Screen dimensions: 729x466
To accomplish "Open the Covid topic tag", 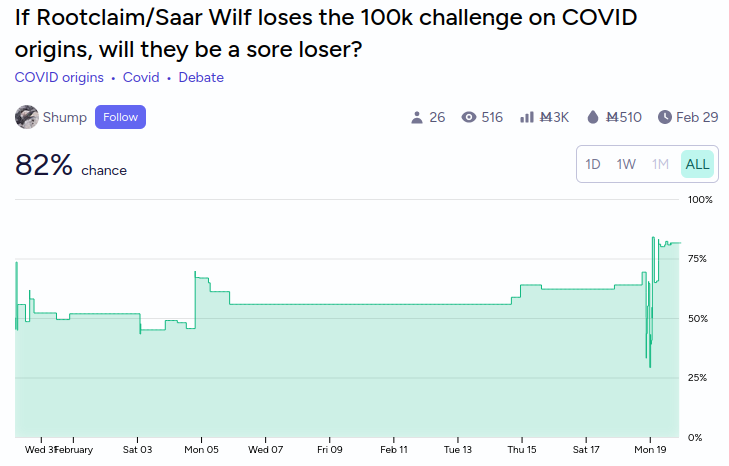I will [x=141, y=77].
